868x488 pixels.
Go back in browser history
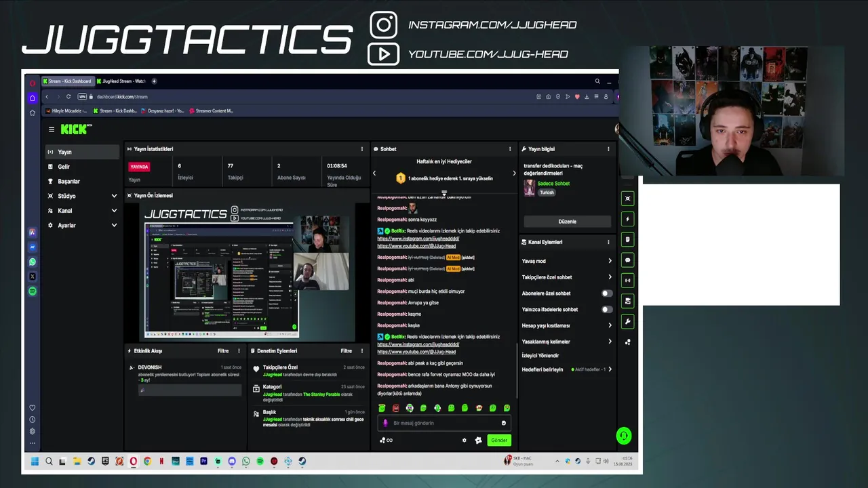pos(47,97)
